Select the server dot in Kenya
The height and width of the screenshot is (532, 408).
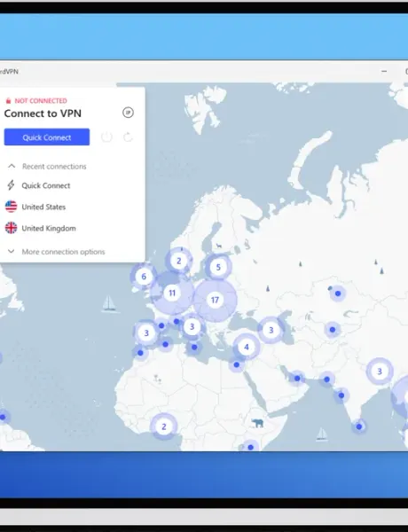pyautogui.click(x=250, y=447)
